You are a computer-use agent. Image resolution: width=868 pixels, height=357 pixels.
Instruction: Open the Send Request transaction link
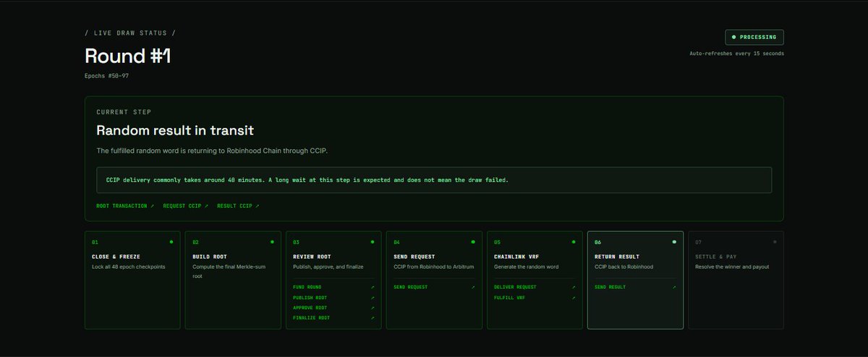point(434,287)
